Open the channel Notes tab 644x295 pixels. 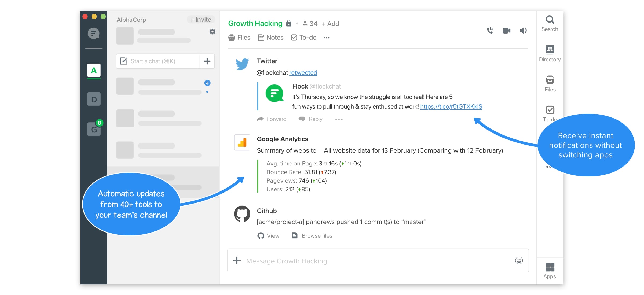click(x=271, y=38)
